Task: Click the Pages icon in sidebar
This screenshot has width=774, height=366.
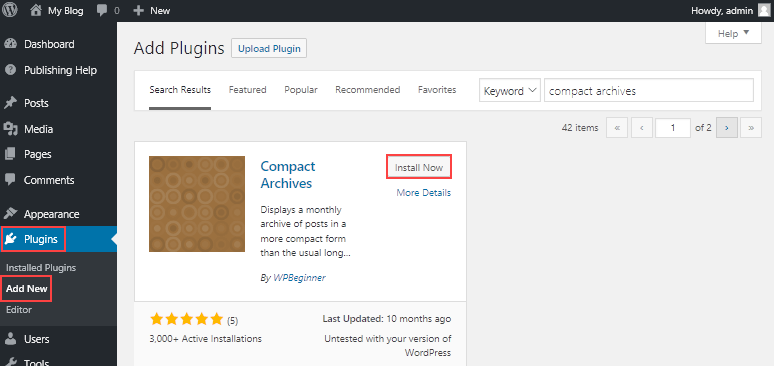Action: pos(10,154)
